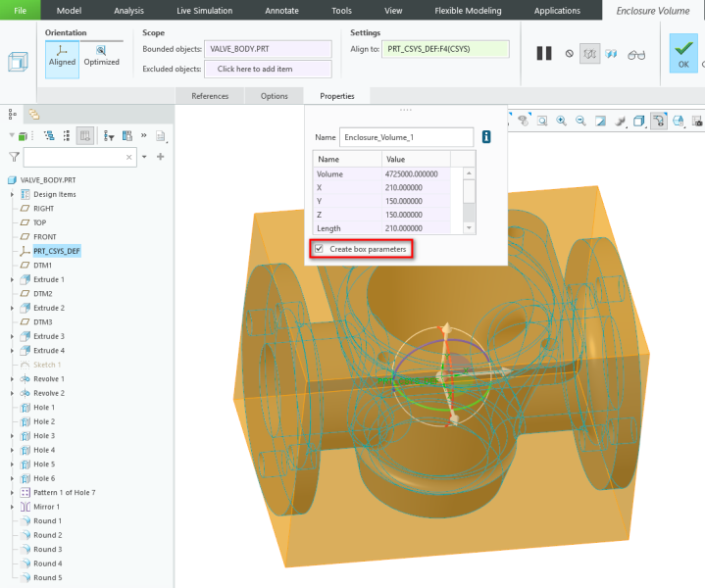Expand Pattern 1 of Hole 7 node
Image resolution: width=705 pixels, height=588 pixels.
12,492
